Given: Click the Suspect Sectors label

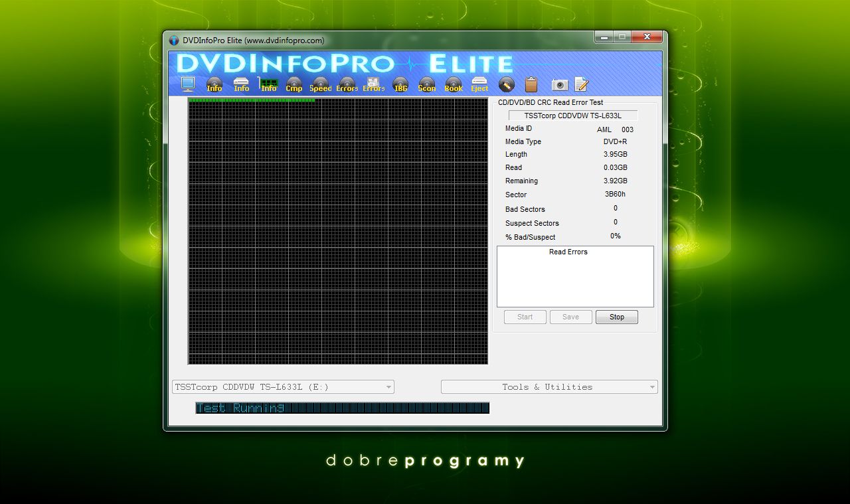Looking at the screenshot, I should tap(532, 223).
